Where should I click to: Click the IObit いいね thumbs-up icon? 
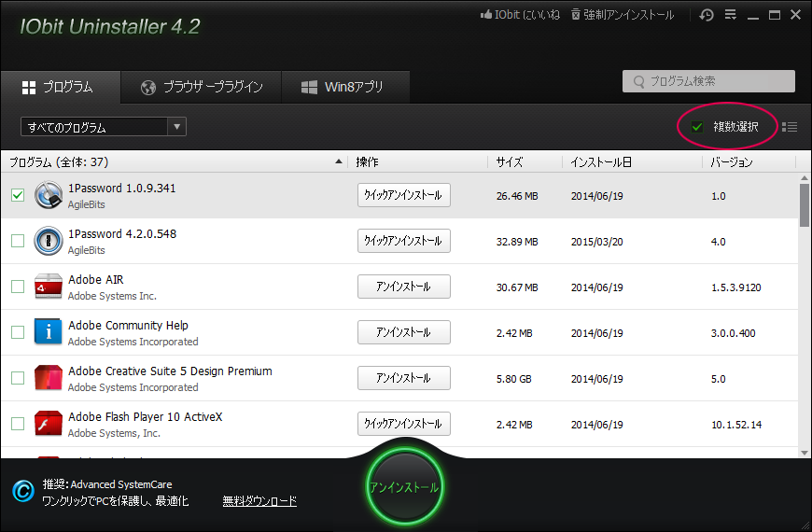[x=485, y=15]
